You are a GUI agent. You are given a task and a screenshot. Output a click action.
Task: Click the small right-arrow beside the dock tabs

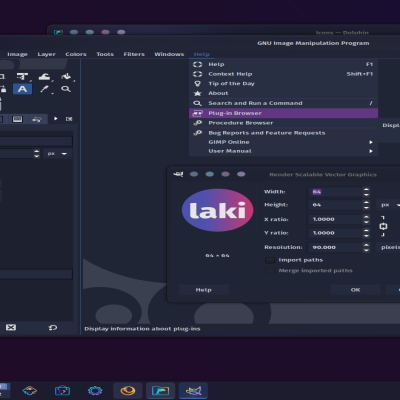click(56, 119)
